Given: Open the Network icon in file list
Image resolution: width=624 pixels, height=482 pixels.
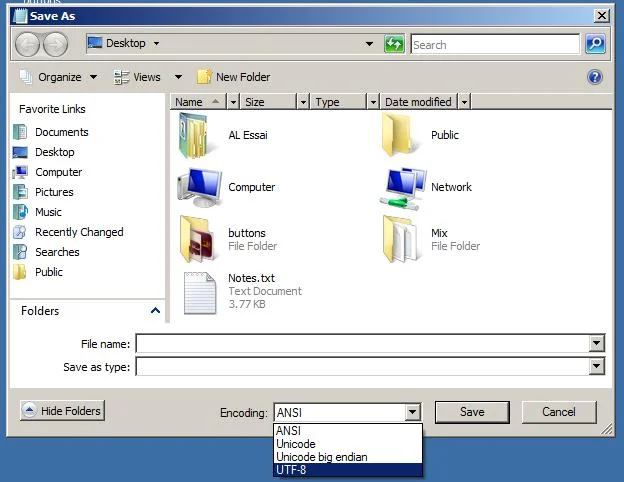Looking at the screenshot, I should pos(402,187).
